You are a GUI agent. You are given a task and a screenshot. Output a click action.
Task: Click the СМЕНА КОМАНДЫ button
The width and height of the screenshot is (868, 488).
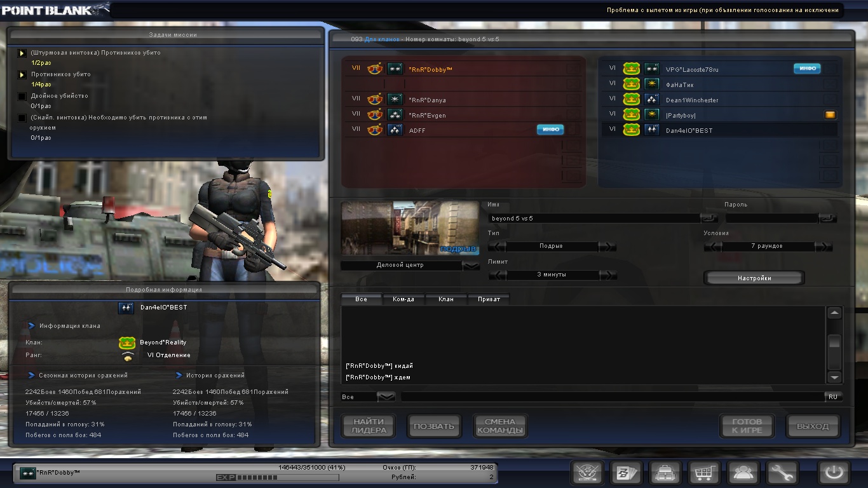(500, 426)
